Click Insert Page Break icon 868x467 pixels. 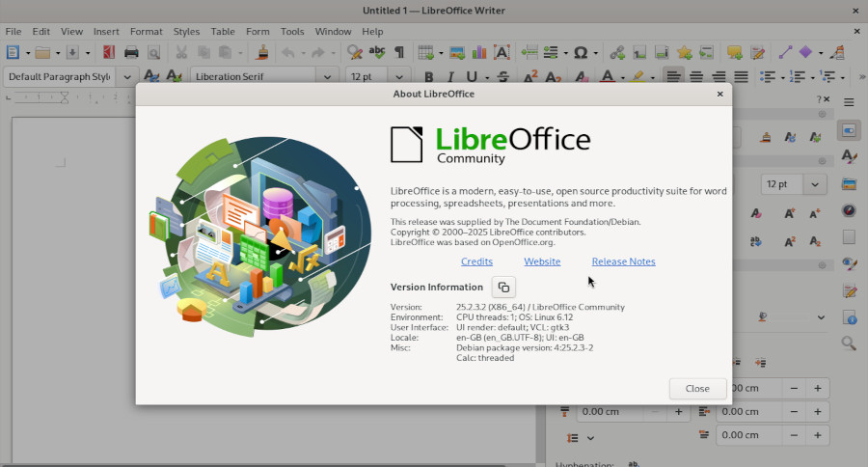(529, 53)
